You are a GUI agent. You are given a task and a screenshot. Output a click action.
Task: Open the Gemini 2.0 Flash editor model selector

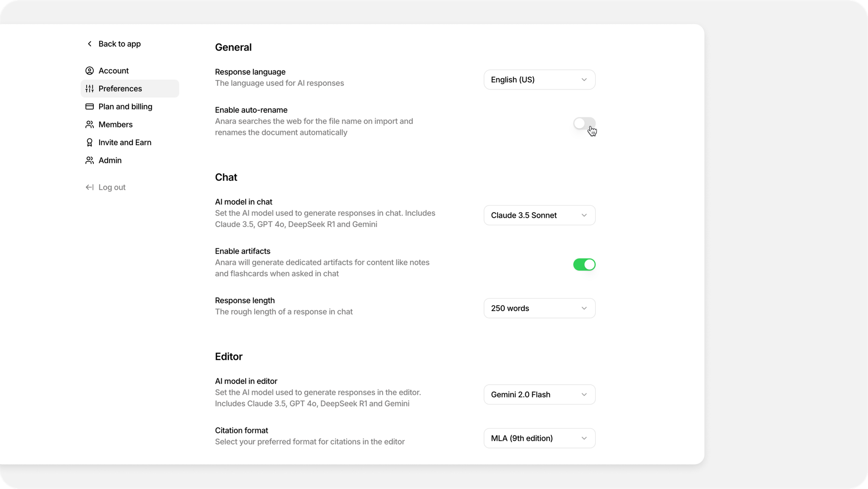pyautogui.click(x=539, y=394)
